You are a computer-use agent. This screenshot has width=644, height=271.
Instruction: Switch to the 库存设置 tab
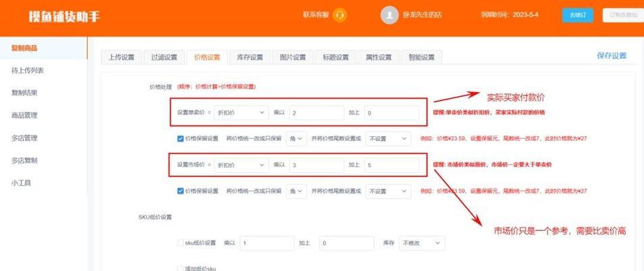(250, 57)
